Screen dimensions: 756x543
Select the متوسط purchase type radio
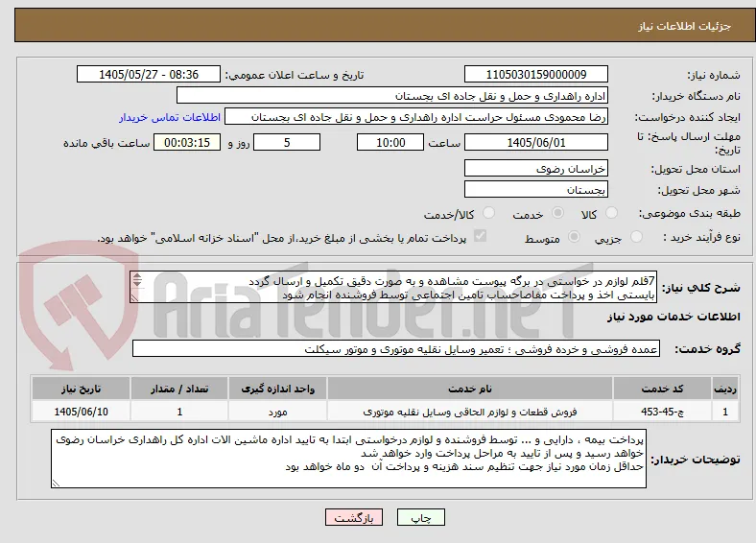(574, 236)
